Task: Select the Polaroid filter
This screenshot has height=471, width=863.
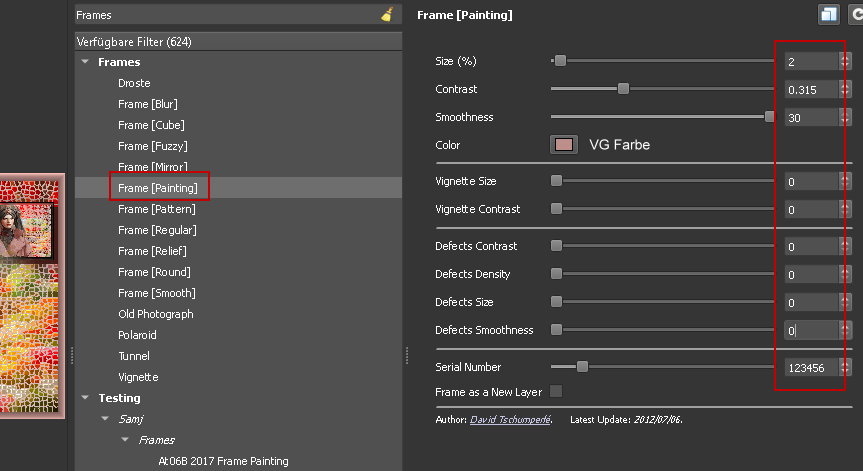Action: coord(137,335)
